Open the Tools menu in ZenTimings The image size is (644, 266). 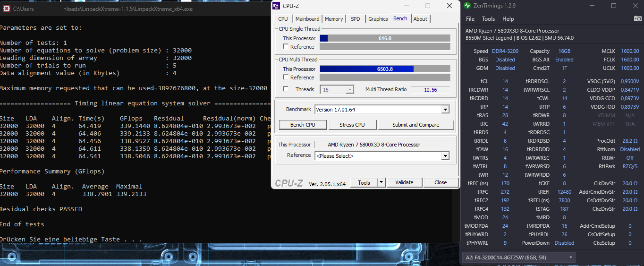[488, 19]
